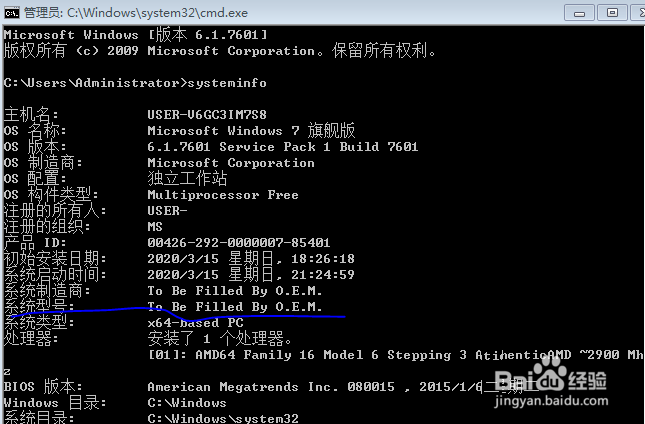Click the '系统类型:' label
645x424 pixels.
pos(39,323)
